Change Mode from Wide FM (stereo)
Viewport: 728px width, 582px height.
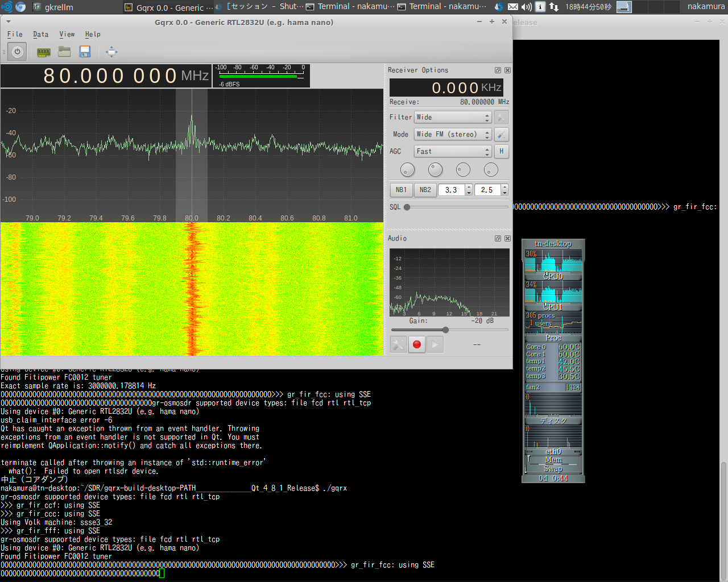pyautogui.click(x=452, y=134)
